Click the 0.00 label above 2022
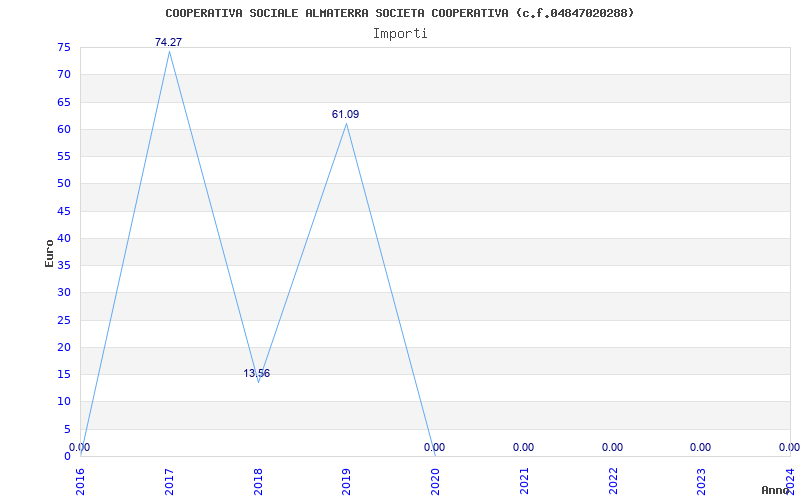The image size is (800, 500). [612, 447]
